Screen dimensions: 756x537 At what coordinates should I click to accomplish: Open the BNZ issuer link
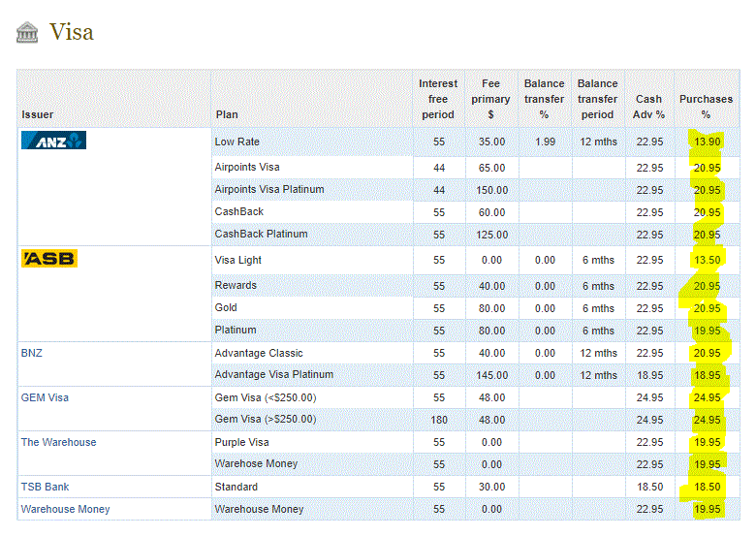(32, 353)
